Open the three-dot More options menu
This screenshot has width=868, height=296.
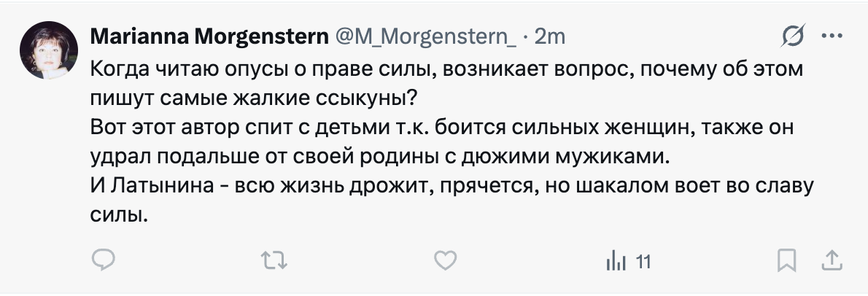click(832, 36)
